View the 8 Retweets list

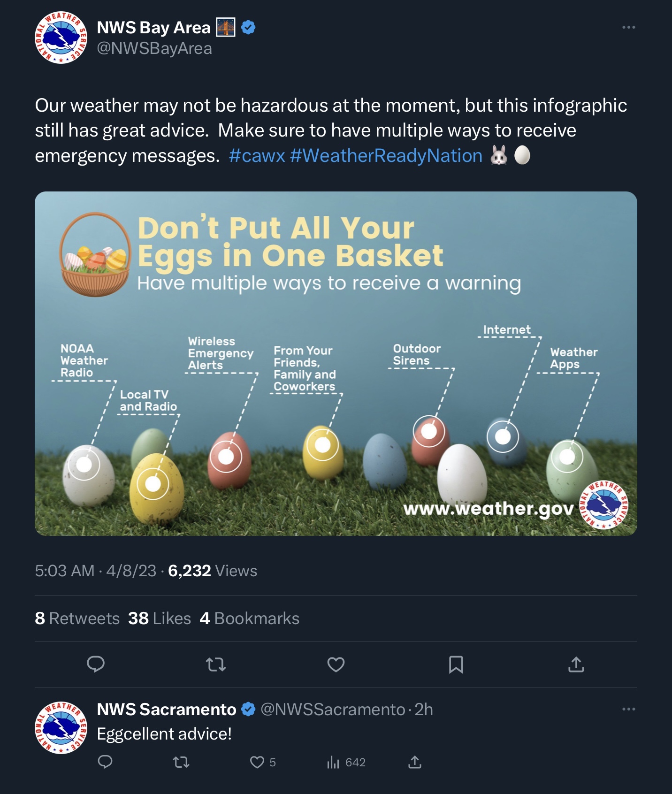(77, 618)
